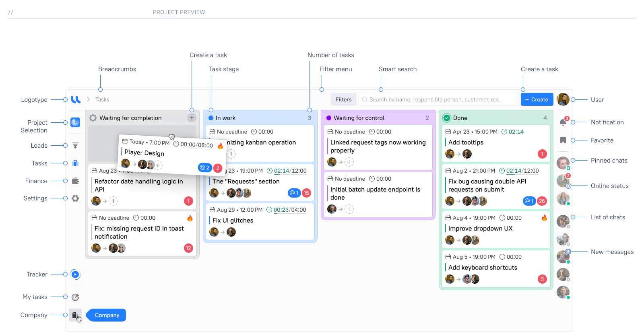Open the Filters menu
Screen dimensions: 644x334
[x=343, y=99]
